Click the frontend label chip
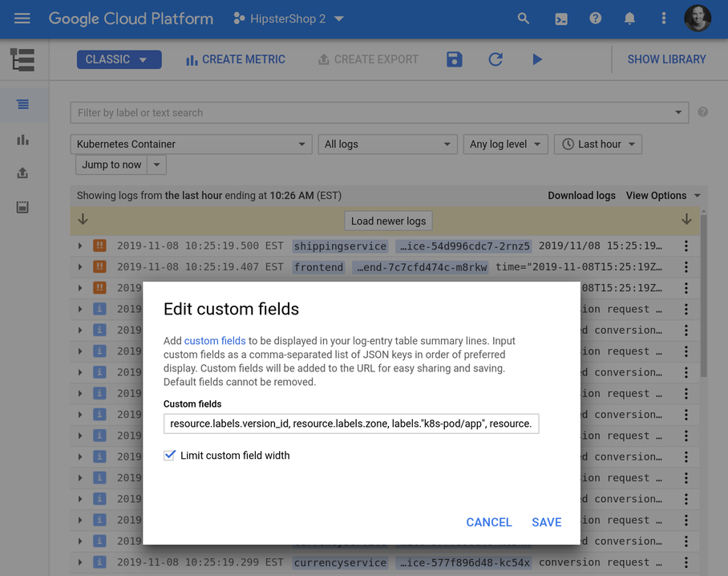 tap(318, 267)
